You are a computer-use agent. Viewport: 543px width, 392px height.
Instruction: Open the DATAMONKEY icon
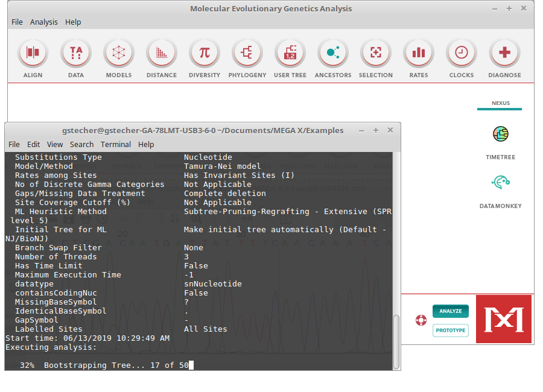tap(500, 182)
